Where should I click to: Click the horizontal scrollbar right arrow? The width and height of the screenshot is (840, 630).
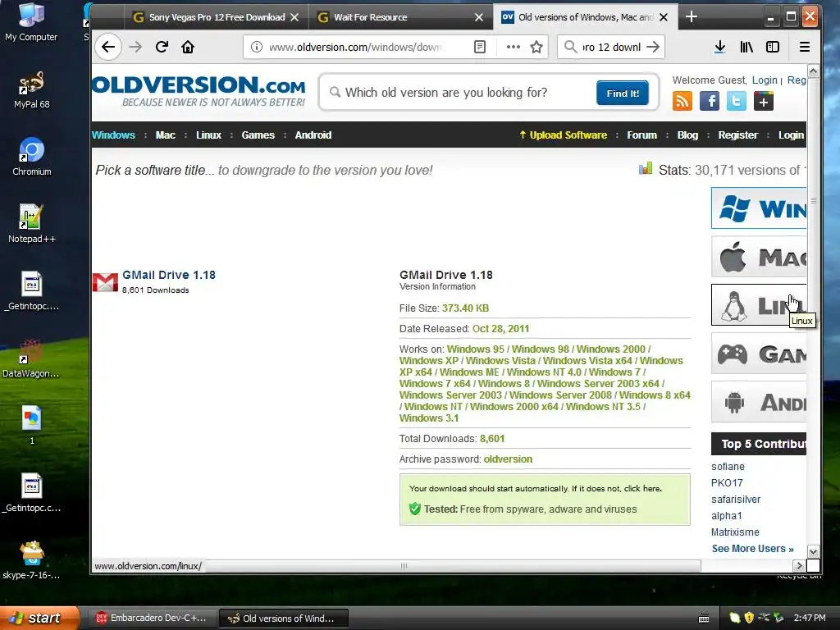pos(799,566)
